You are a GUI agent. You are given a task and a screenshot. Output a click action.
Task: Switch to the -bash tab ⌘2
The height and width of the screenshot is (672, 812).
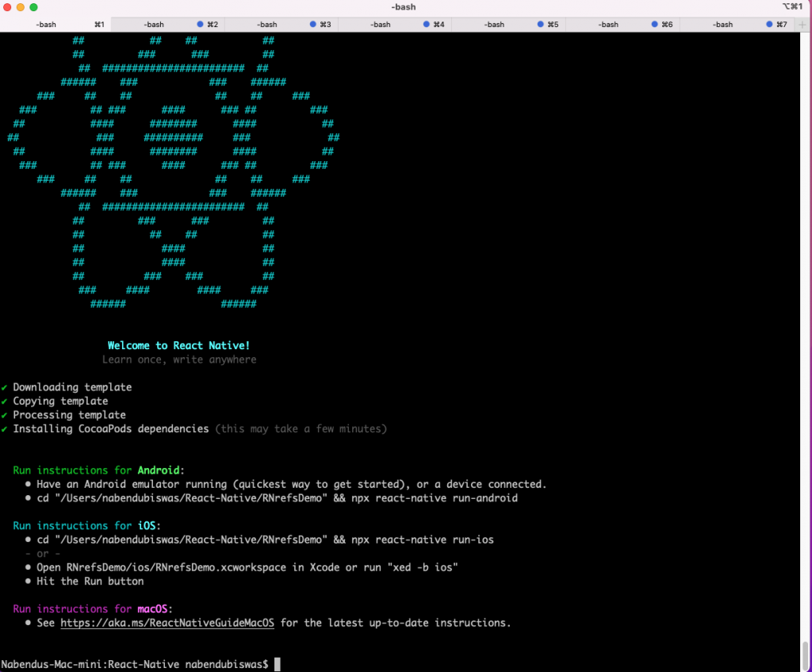pos(168,25)
